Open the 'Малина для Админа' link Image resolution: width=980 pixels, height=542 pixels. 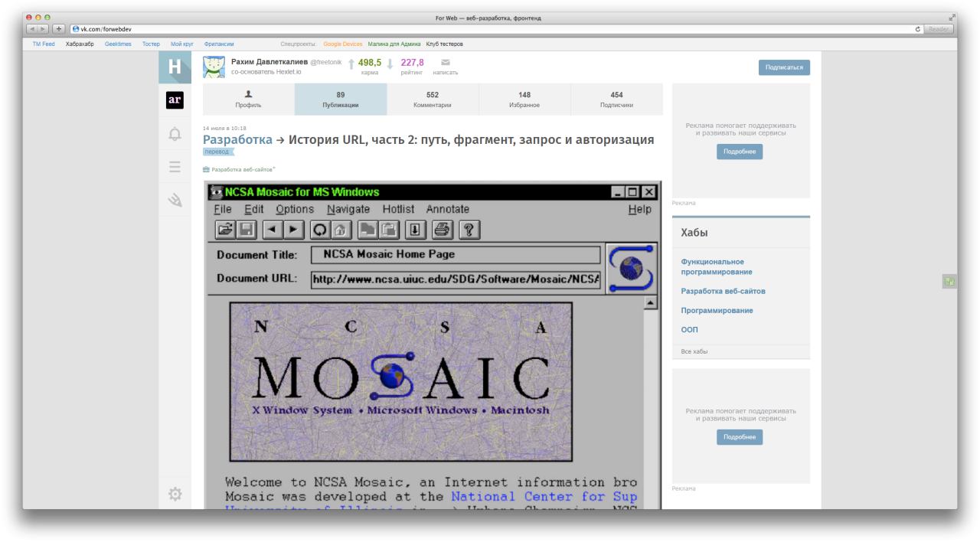tap(394, 44)
